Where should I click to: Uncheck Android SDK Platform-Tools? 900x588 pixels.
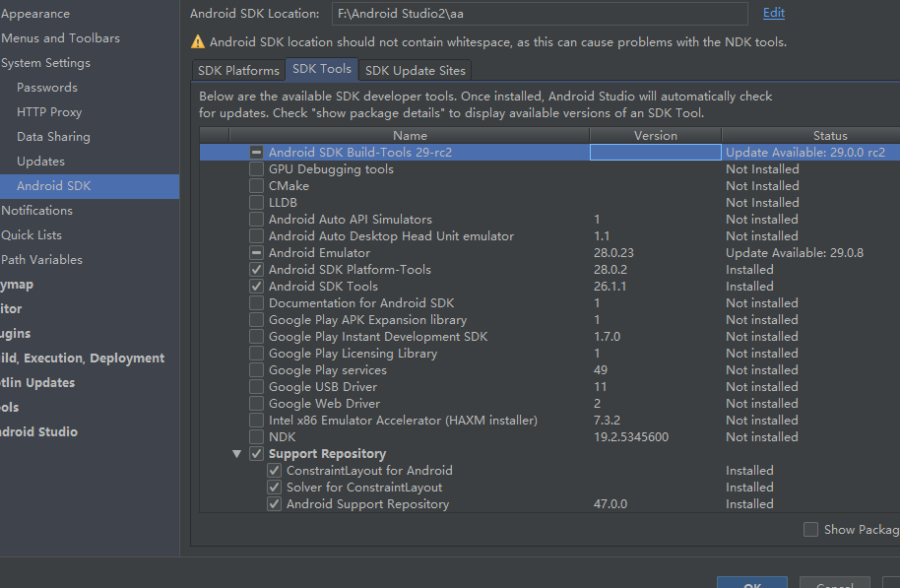tap(257, 270)
